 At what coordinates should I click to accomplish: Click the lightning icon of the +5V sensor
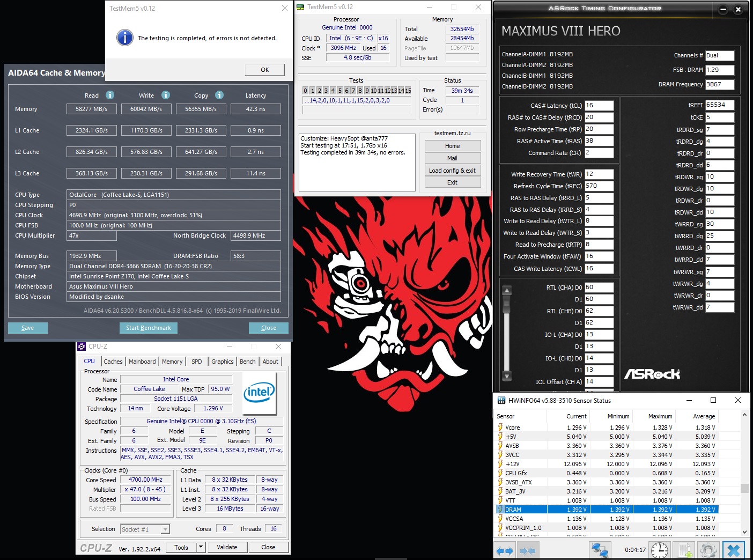point(500,437)
